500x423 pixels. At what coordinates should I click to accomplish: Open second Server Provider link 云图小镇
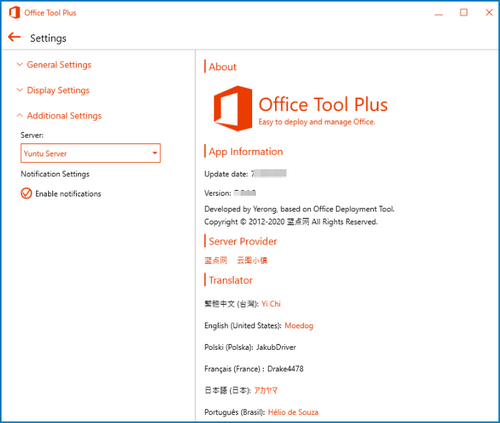[252, 260]
